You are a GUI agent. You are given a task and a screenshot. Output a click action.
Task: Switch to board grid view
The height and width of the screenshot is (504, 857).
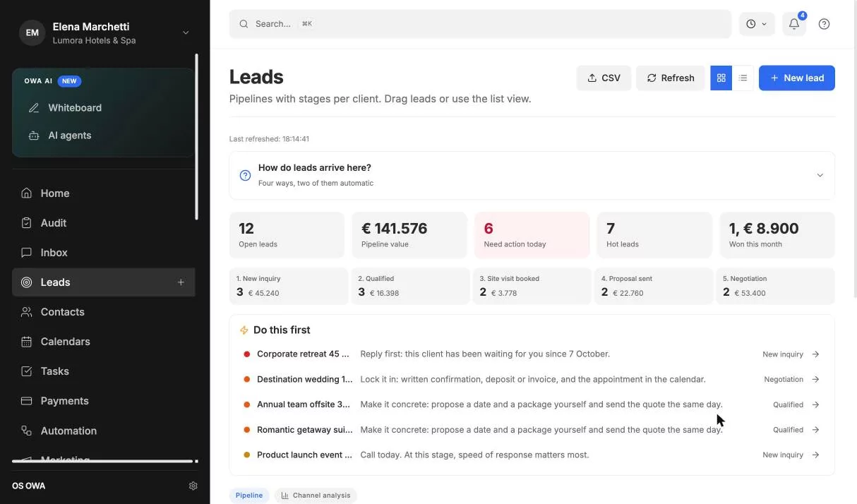(x=721, y=78)
